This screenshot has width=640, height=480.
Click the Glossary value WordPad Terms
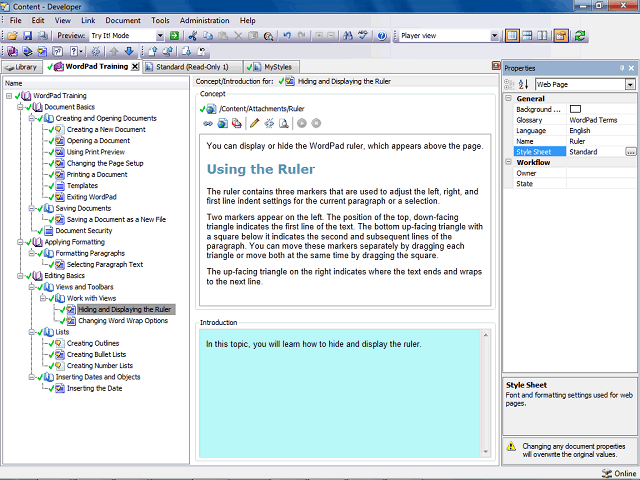click(593, 120)
